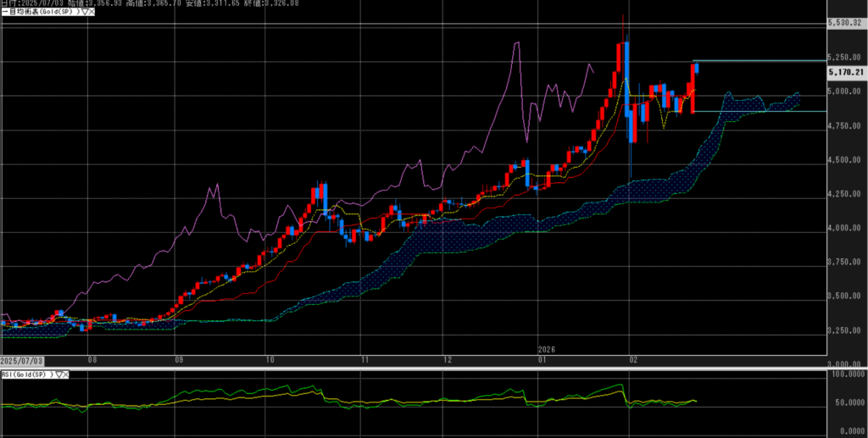Select the 2025/07/03 date marker
Image resolution: width=868 pixels, height=438 pixels.
[21, 359]
